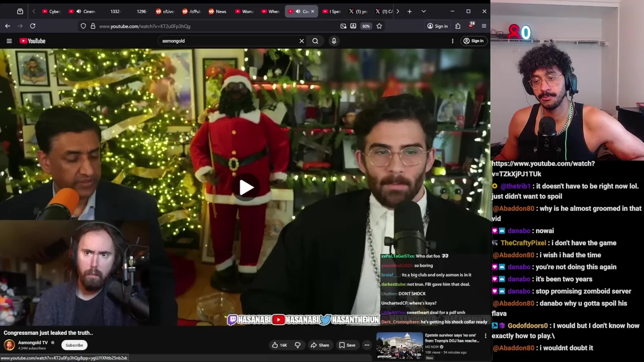
Task: Open the extensions puzzle icon
Action: coord(458,26)
